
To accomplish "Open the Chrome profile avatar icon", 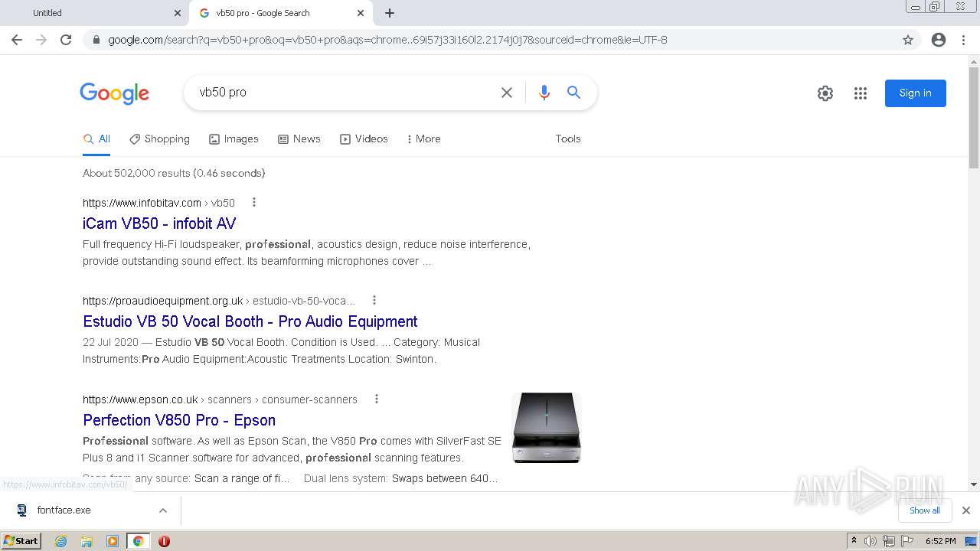I will point(939,40).
